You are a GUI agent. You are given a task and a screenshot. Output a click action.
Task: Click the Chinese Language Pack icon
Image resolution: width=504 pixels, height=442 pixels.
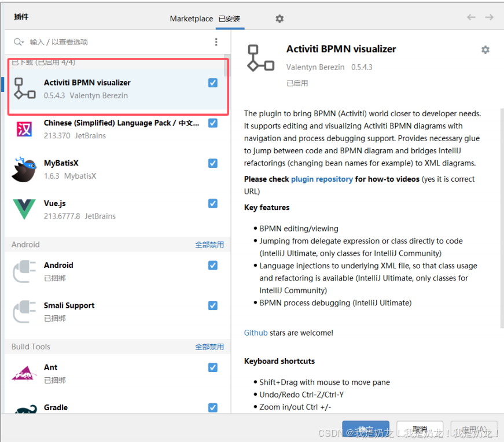click(x=24, y=129)
